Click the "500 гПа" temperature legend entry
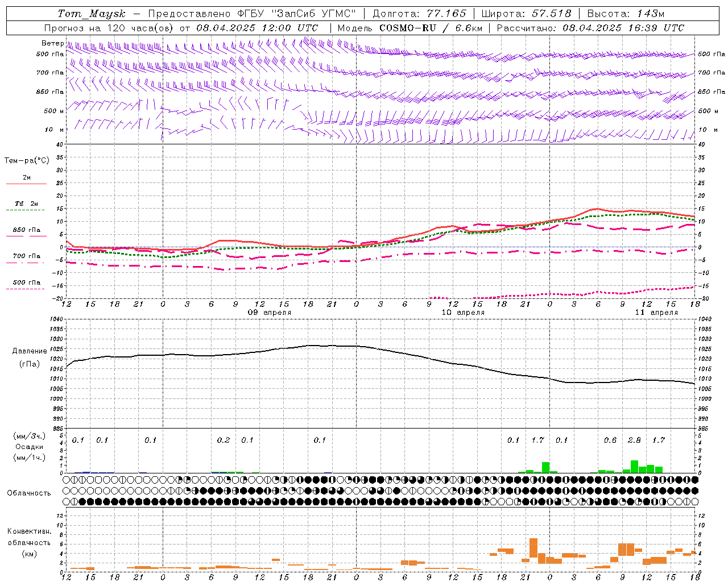The width and height of the screenshot is (728, 582). (x=27, y=282)
